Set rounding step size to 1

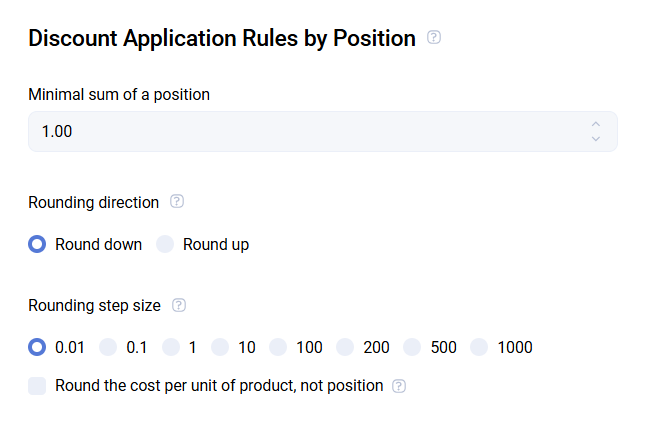pyautogui.click(x=171, y=347)
